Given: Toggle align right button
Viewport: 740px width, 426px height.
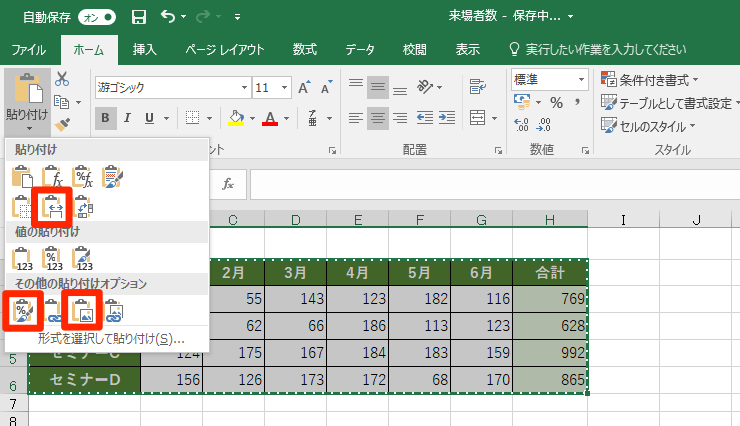Looking at the screenshot, I should [400, 117].
